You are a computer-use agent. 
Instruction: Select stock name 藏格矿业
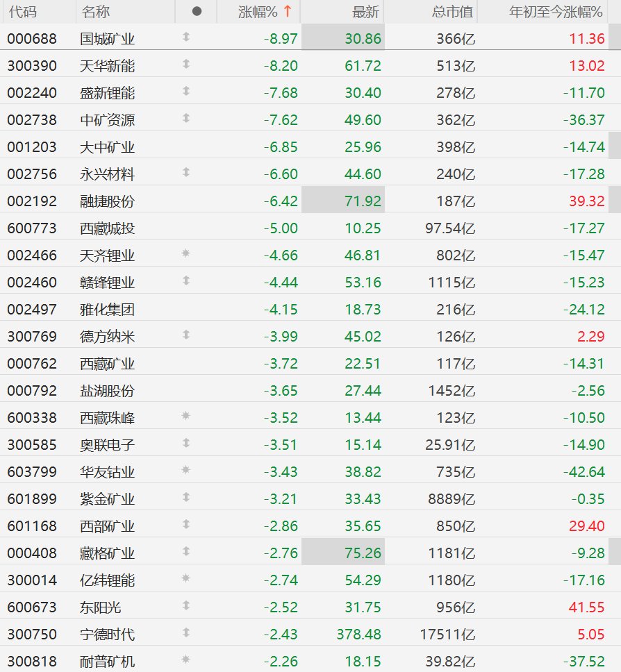click(107, 553)
